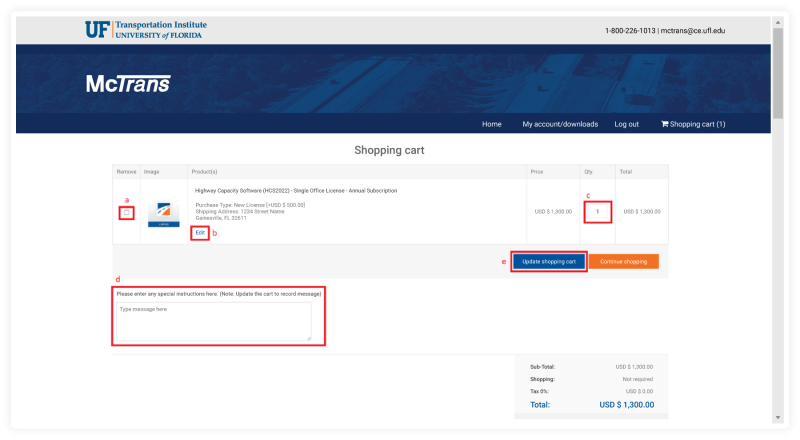Click the Qty quantity input field

pyautogui.click(x=597, y=211)
